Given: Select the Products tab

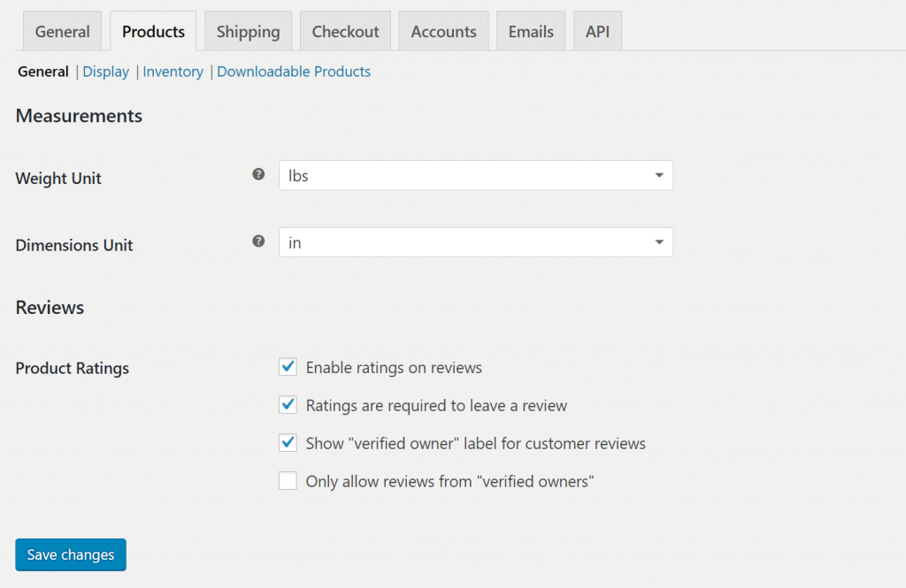Looking at the screenshot, I should (153, 32).
